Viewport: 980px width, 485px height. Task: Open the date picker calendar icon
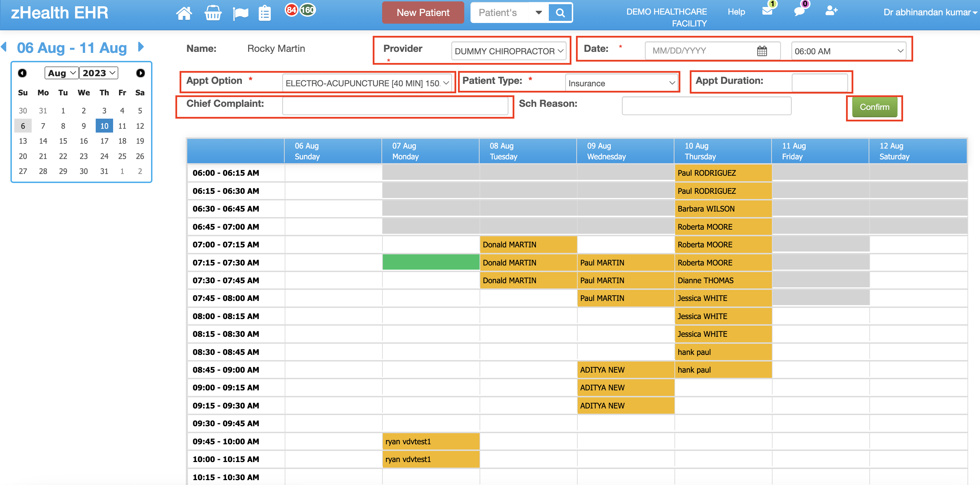[x=762, y=51]
